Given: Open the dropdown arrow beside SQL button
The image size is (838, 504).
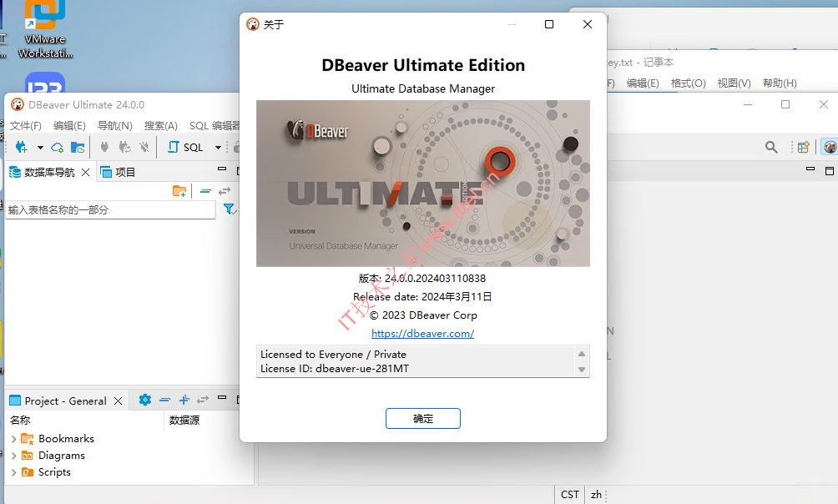Looking at the screenshot, I should coord(218,148).
